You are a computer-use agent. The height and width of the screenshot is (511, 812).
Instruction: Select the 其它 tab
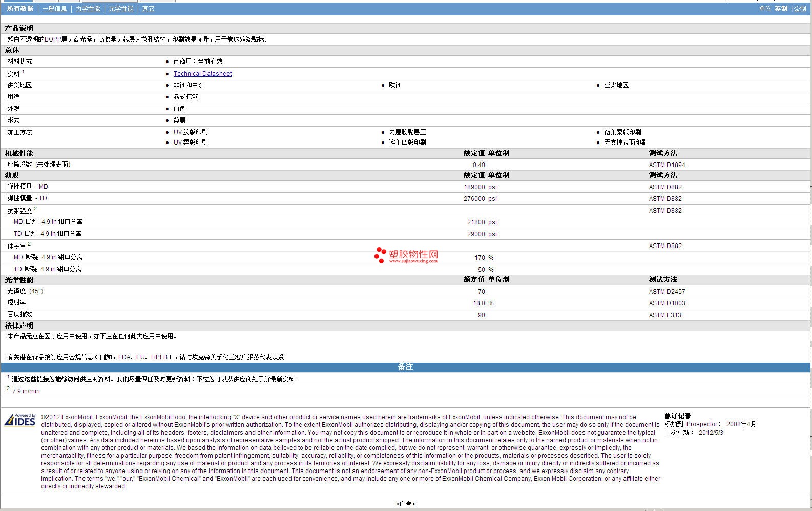click(148, 9)
